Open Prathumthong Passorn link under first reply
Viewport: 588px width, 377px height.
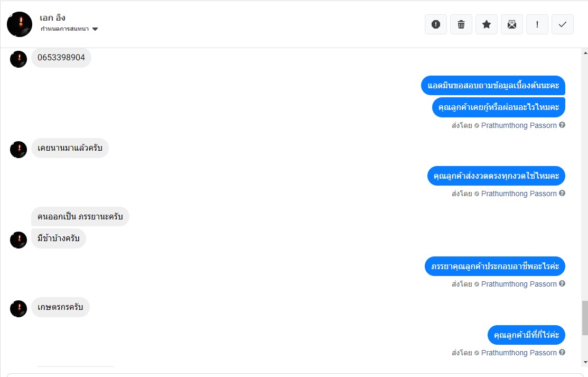click(x=518, y=126)
